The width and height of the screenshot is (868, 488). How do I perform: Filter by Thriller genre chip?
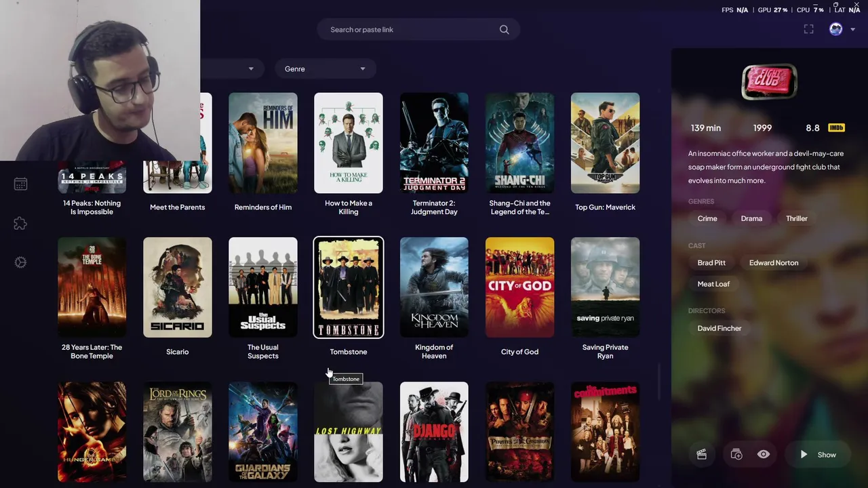coord(797,219)
